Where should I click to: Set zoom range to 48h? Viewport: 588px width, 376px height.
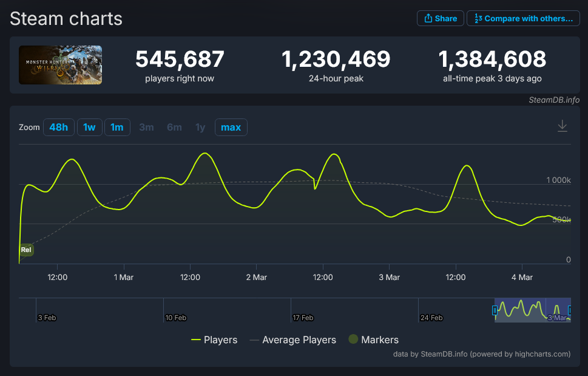tap(58, 127)
